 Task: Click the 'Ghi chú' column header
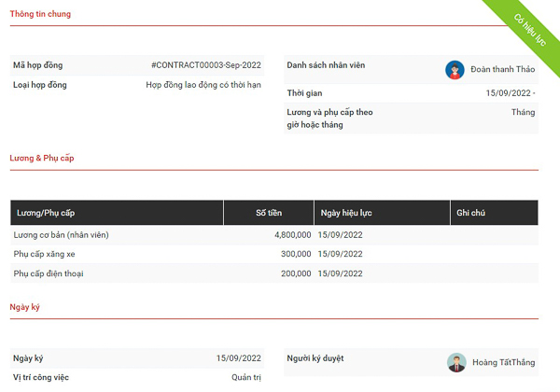(x=470, y=213)
